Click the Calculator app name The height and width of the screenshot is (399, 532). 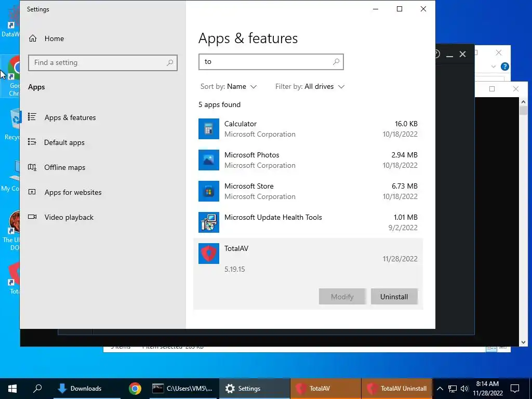pyautogui.click(x=241, y=124)
